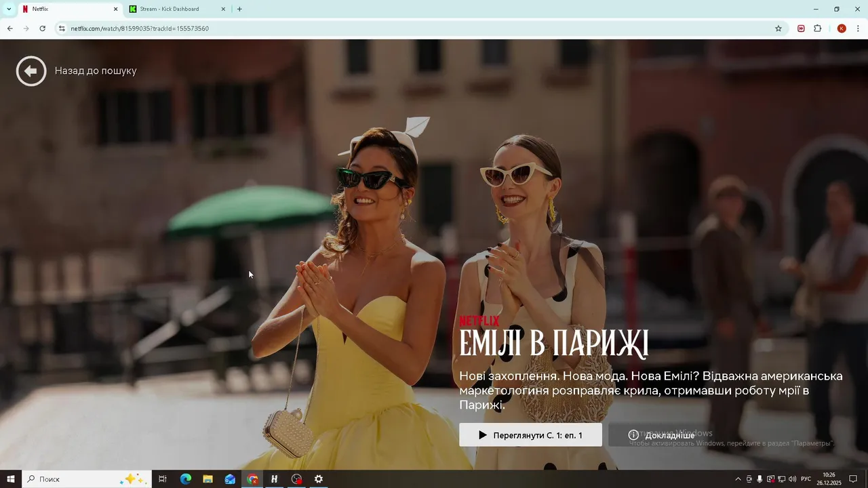Click the round back arrow icon
This screenshot has width=868, height=488.
pos(31,71)
